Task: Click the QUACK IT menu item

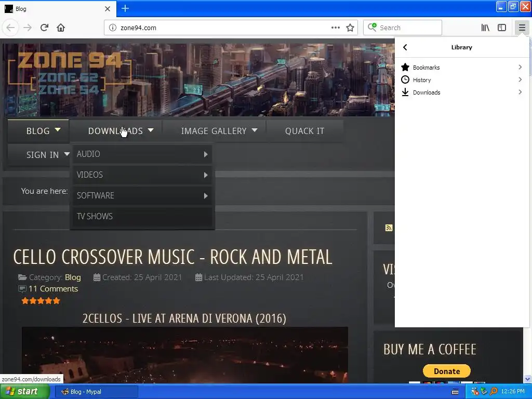Action: click(304, 131)
